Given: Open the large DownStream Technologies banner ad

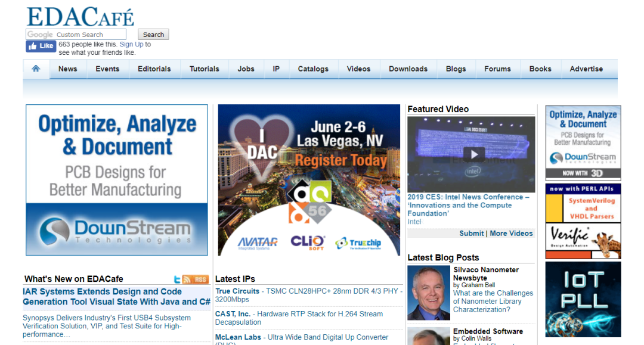Looking at the screenshot, I should [x=117, y=180].
